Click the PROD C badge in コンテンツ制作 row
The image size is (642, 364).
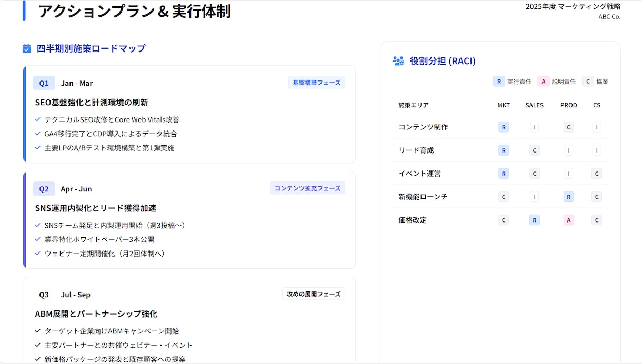coord(568,127)
